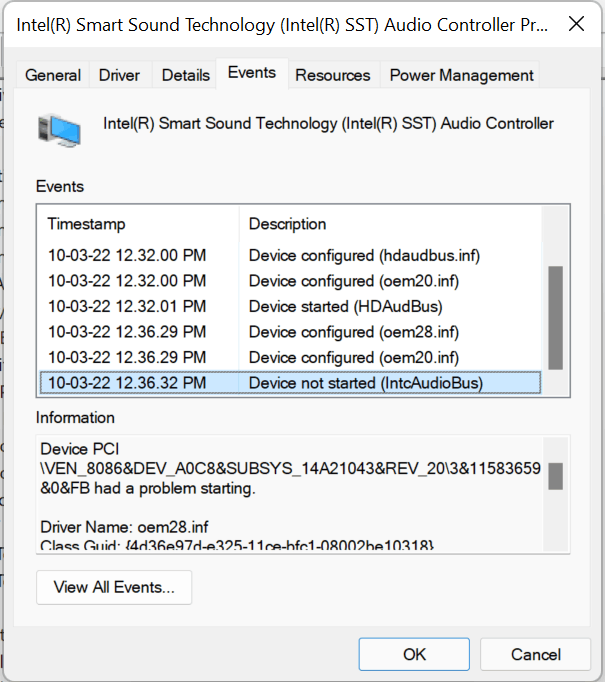
Task: Select Device not started (IntcAudioBus) event
Action: pos(290,383)
